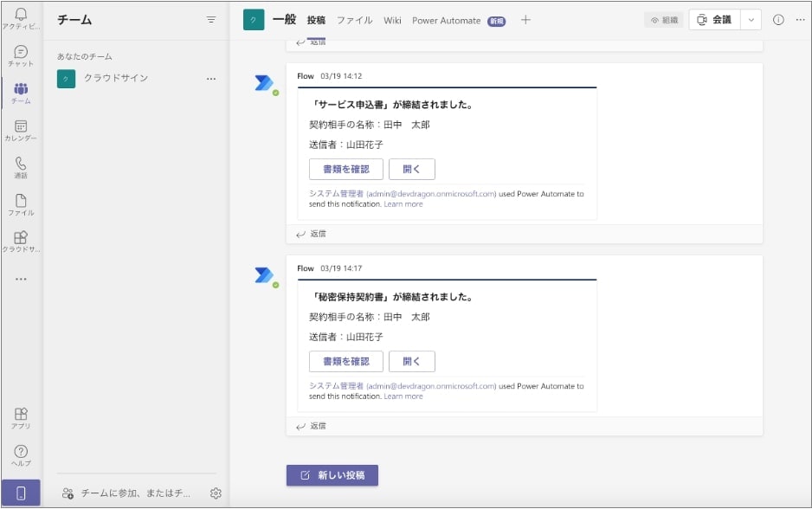Image resolution: width=812 pixels, height=509 pixels.
Task: Open the Help icon in sidebar
Action: tap(21, 455)
